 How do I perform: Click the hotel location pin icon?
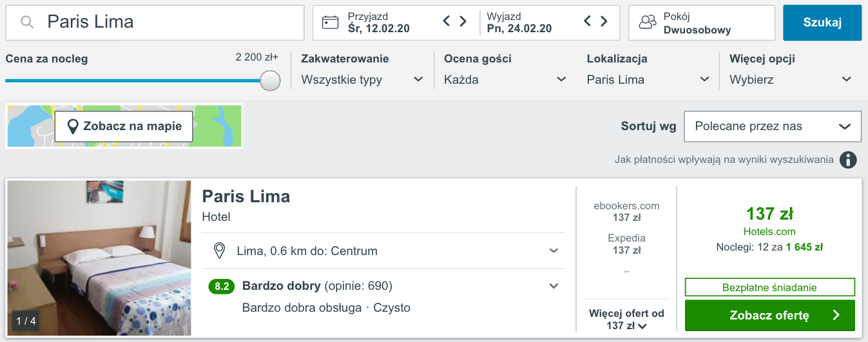220,251
